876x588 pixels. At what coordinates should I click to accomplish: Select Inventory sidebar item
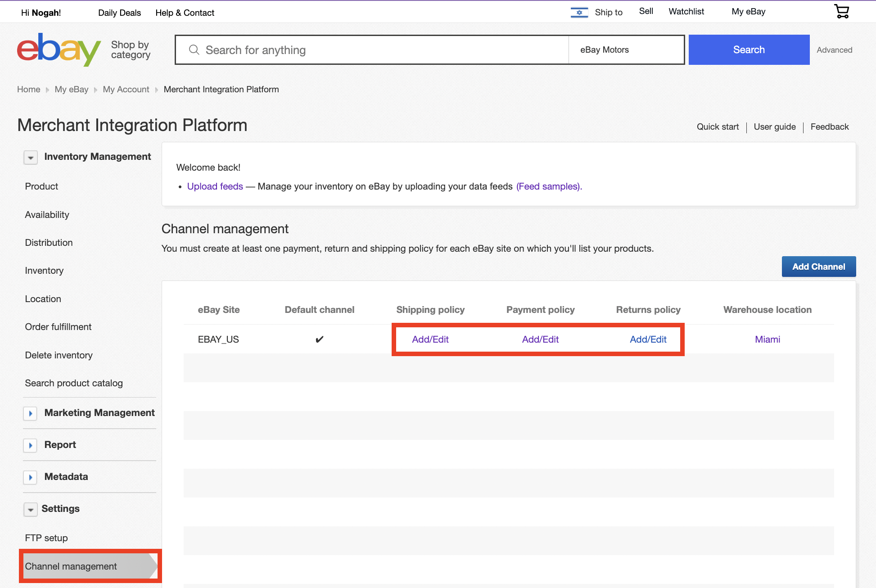point(44,271)
